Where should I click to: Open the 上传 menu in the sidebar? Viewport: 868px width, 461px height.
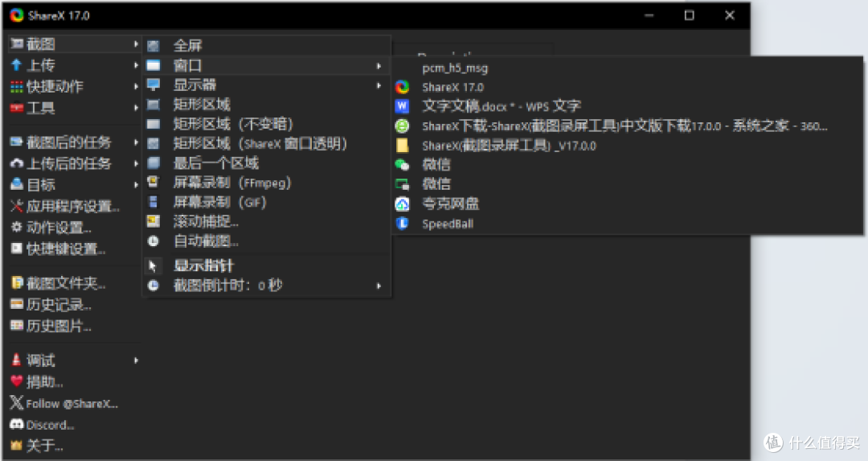tap(74, 65)
